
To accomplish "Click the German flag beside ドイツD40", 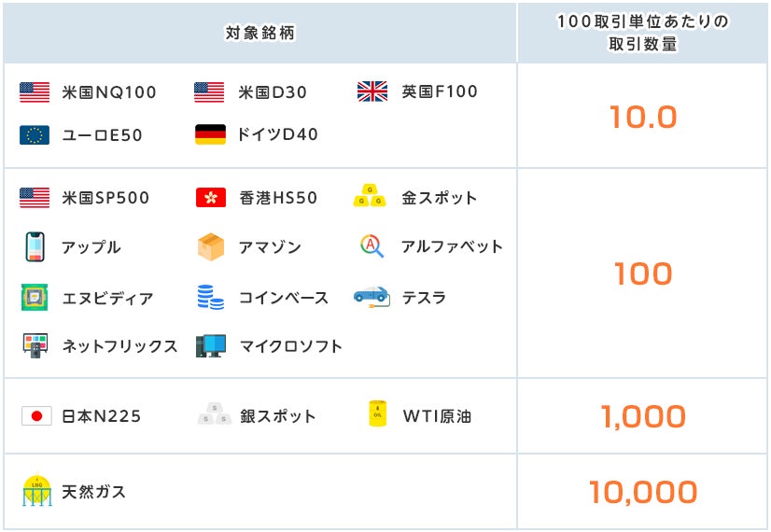I will click(x=210, y=134).
